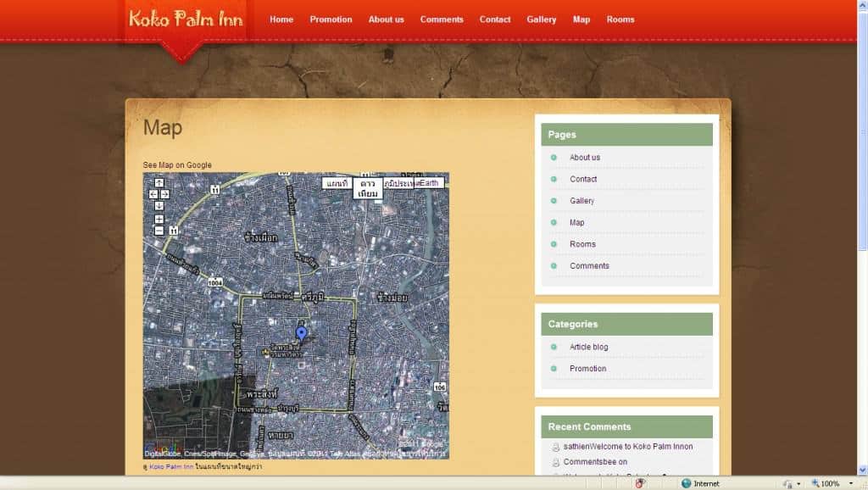Pan the map right with the arrow
The image size is (868, 490).
point(164,194)
